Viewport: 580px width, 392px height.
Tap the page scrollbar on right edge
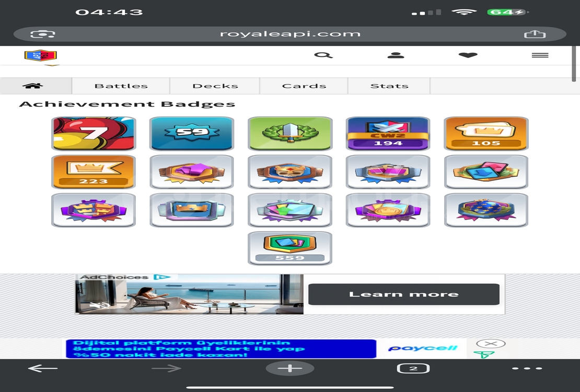tap(574, 64)
